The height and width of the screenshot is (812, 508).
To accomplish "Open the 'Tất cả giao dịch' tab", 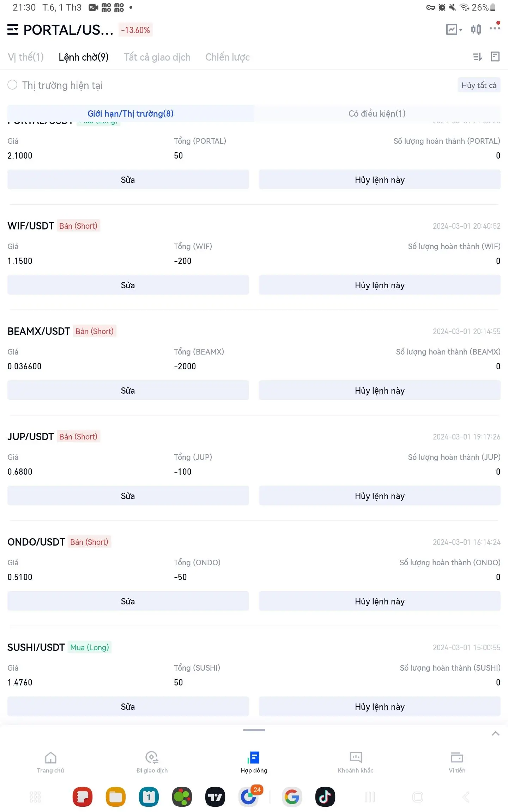I will pos(157,57).
